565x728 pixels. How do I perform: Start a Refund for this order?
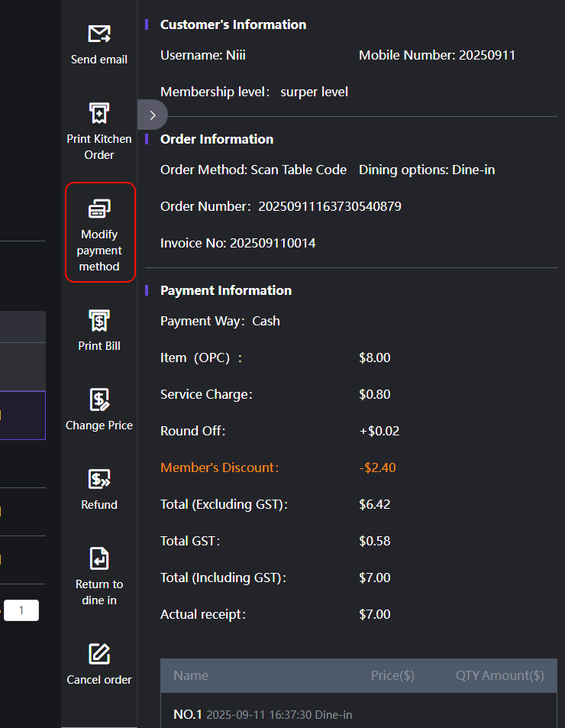point(98,480)
